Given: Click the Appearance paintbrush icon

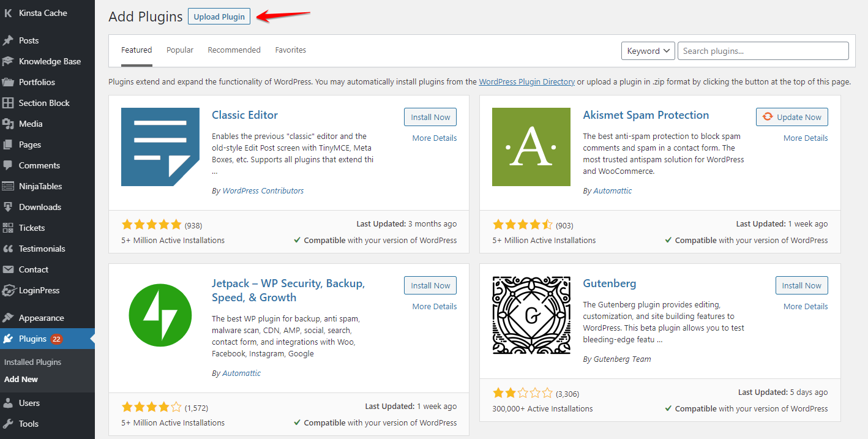Looking at the screenshot, I should pos(8,318).
